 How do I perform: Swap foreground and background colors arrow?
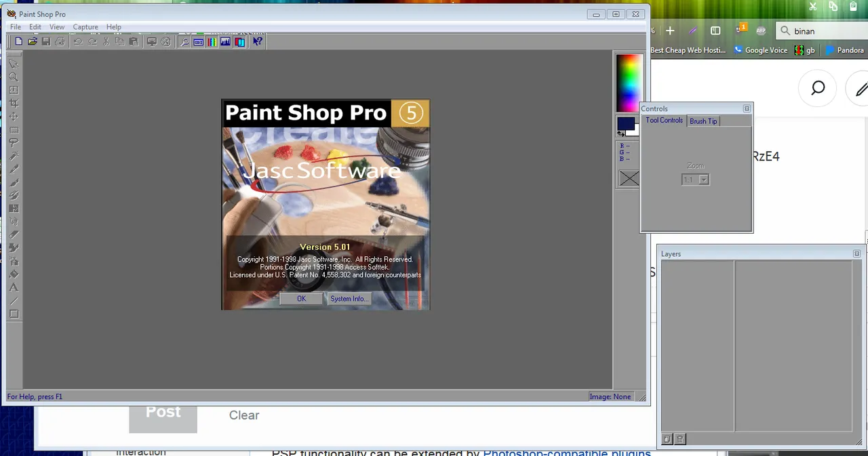(620, 134)
